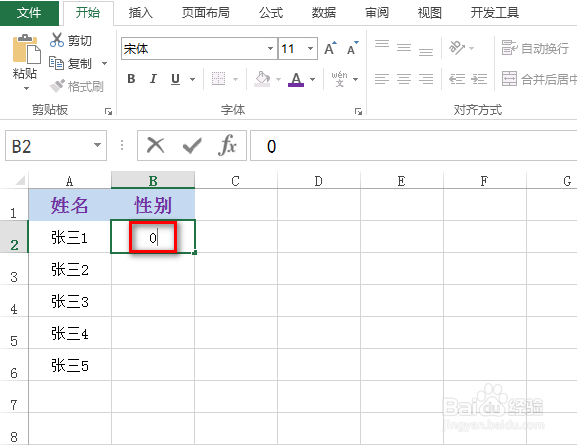Click the borders grid icon

[218, 78]
